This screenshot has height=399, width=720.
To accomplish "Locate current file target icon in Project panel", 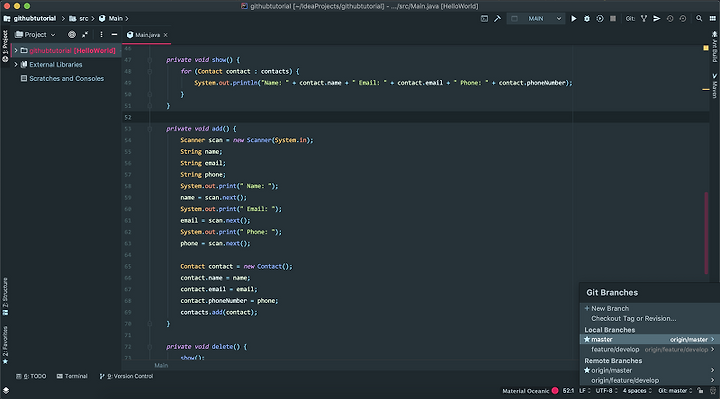I will (x=72, y=34).
